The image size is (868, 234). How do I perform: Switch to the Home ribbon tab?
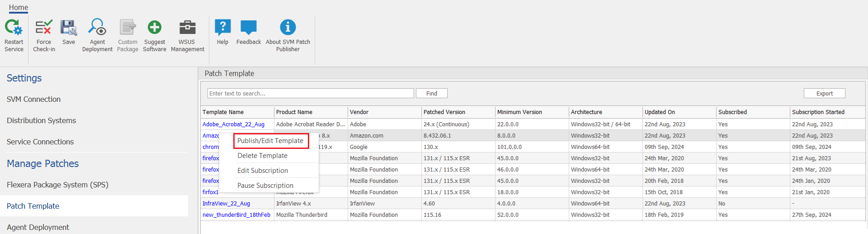pos(19,7)
